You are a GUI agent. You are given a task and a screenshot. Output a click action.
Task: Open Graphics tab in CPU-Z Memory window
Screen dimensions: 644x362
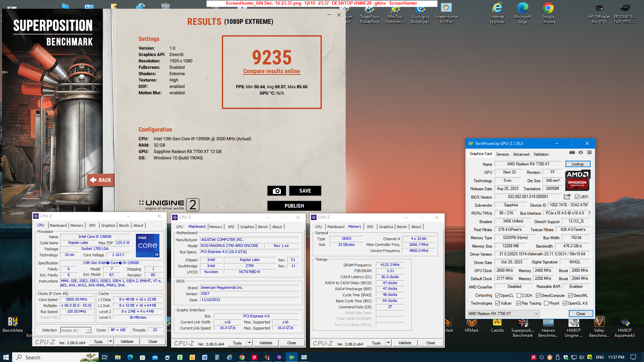[x=386, y=227]
